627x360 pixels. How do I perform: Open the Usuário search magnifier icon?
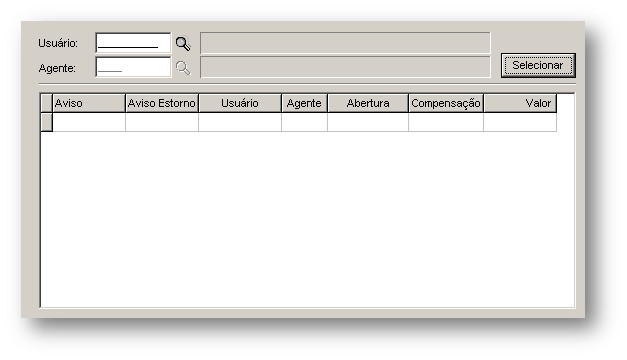coord(183,44)
